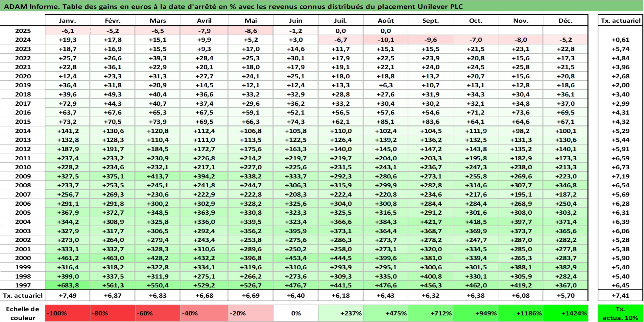
Task: Click the +72,9 cell for January 2017
Action: click(x=67, y=104)
